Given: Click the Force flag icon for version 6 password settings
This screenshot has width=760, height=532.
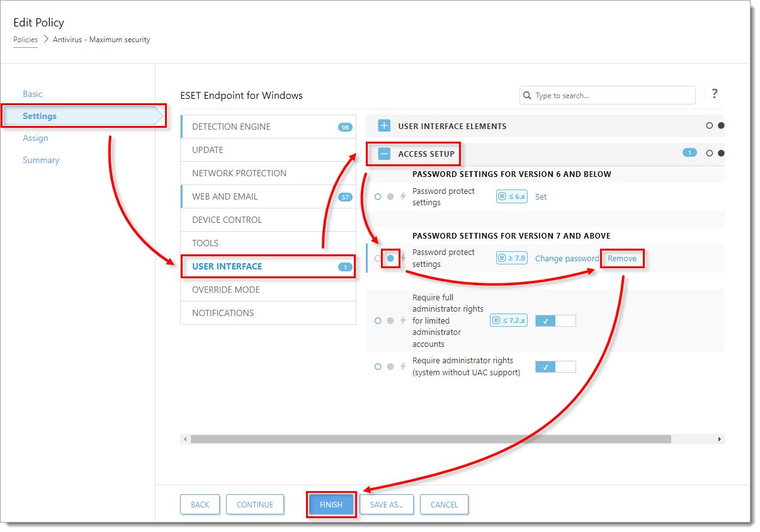Looking at the screenshot, I should coord(403,197).
